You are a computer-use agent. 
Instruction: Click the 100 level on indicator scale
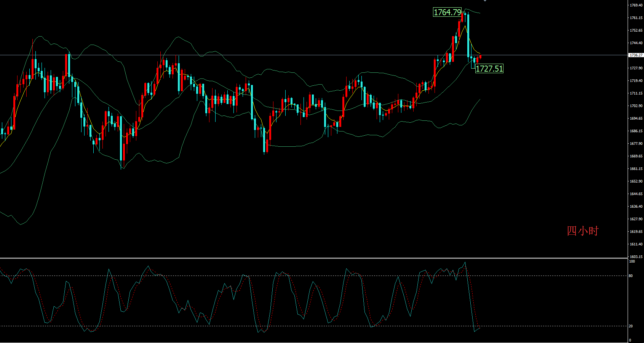[x=632, y=261]
